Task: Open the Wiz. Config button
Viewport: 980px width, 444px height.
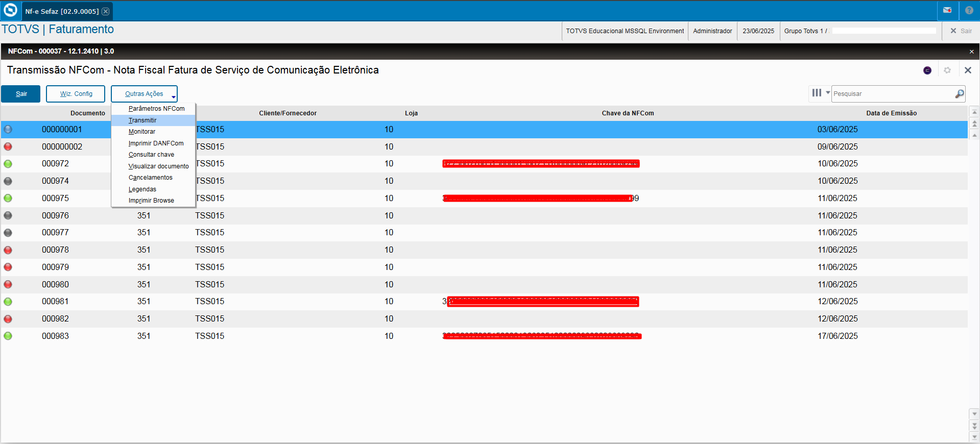Action: 76,94
